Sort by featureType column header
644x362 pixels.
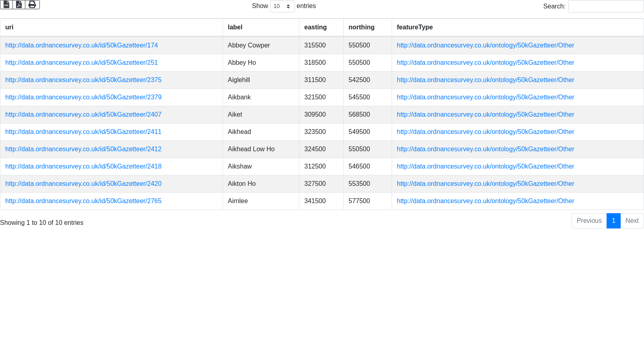pos(415,27)
